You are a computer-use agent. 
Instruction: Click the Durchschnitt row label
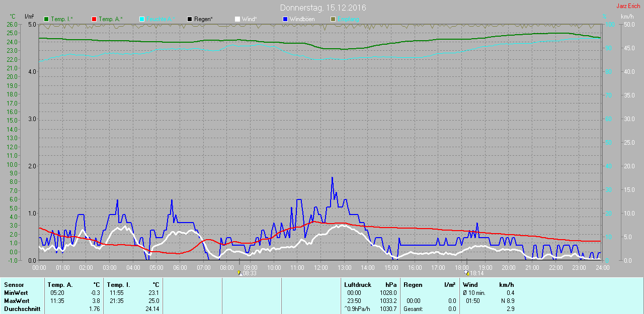pyautogui.click(x=22, y=309)
